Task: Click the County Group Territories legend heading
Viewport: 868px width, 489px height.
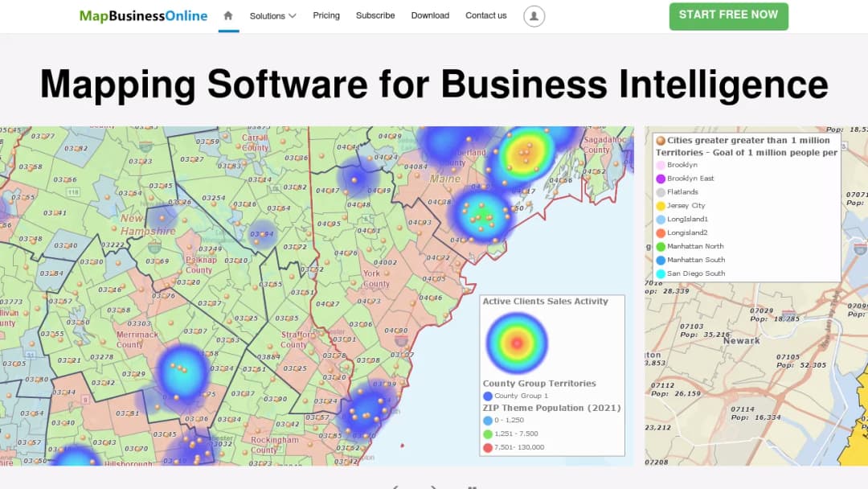Action: 539,383
